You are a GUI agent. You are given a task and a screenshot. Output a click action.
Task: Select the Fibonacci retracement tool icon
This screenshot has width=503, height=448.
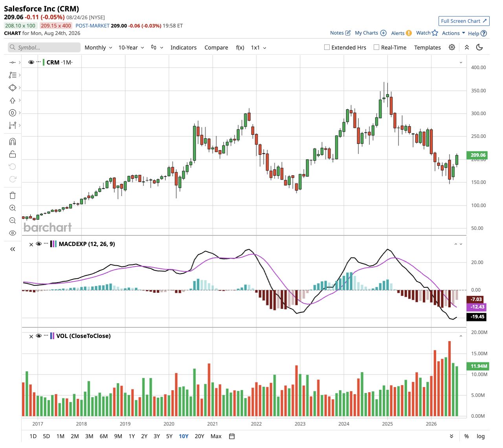point(13,75)
